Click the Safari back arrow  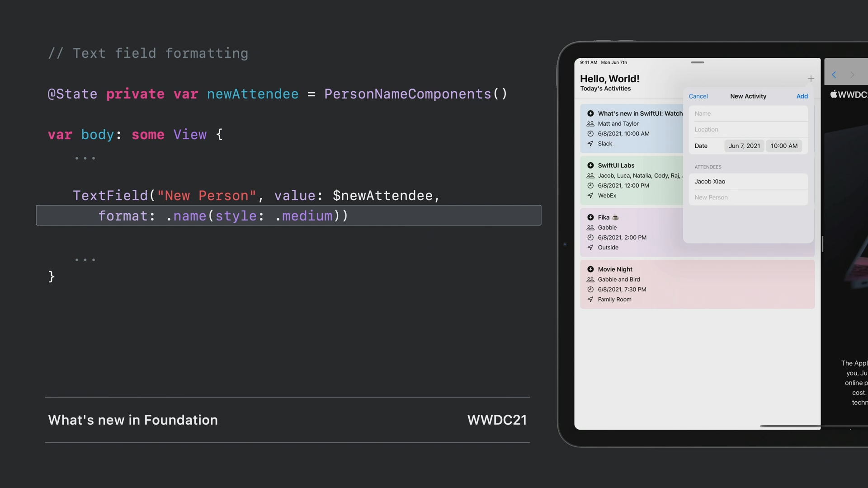[x=834, y=75]
